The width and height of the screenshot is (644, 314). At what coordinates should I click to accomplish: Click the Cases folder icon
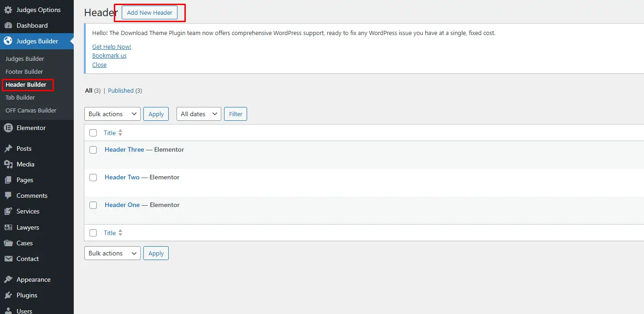pos(8,243)
